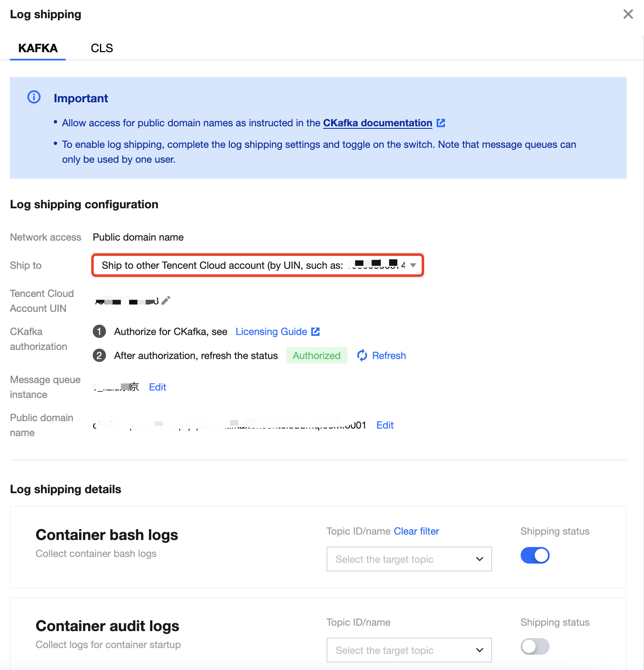Click external link icon next to Licensing Guide
Screen dimensions: 644x670
[315, 332]
